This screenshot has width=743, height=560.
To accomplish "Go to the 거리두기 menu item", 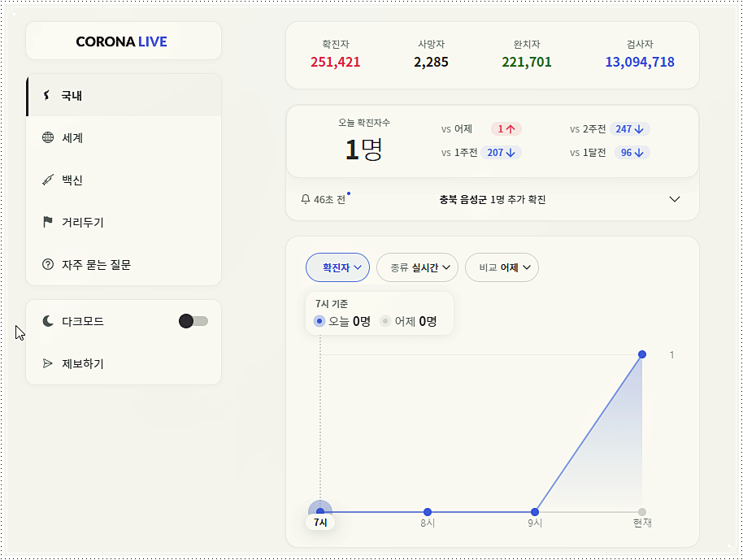I will [124, 222].
